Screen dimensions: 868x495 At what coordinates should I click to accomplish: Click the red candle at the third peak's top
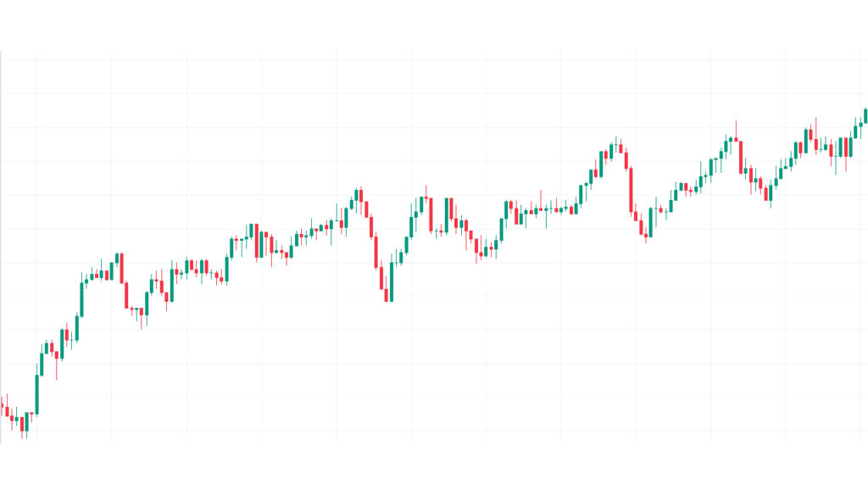pyautogui.click(x=621, y=148)
